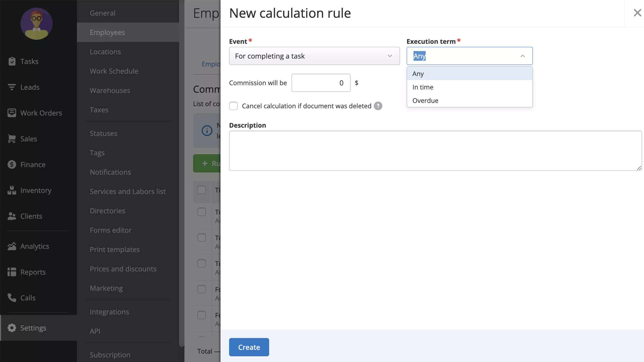644x362 pixels.
Task: Open Settings via its gear icon
Action: pos(12,328)
